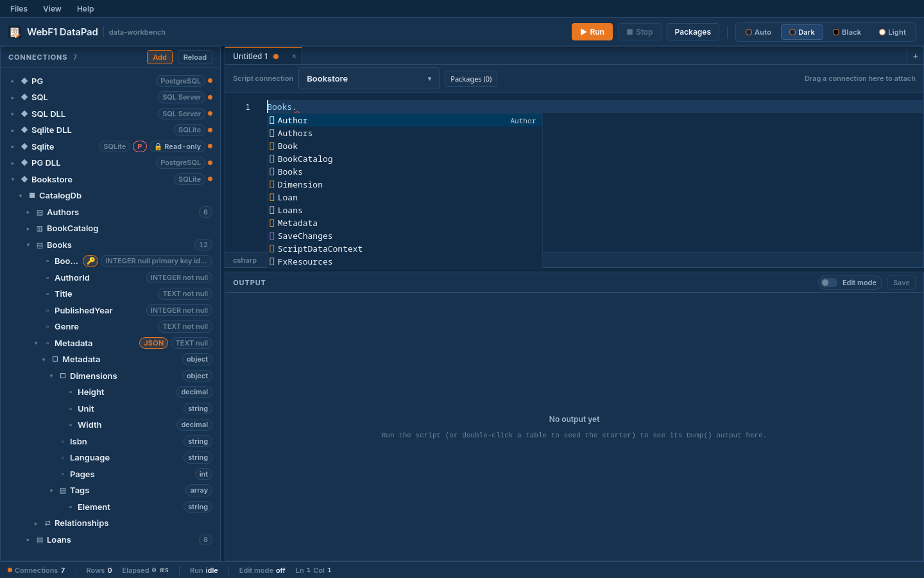Click the Metadata object square icon
924x578 pixels.
click(55, 360)
